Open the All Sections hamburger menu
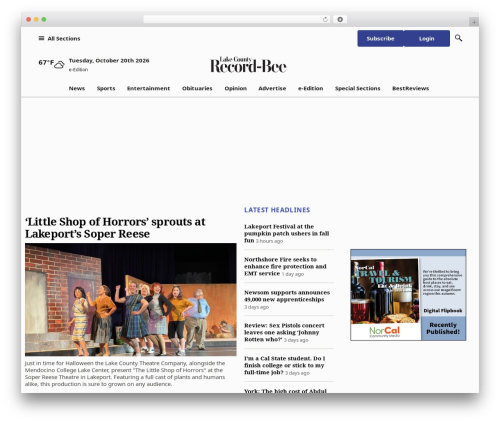The width and height of the screenshot is (500, 423). click(41, 38)
